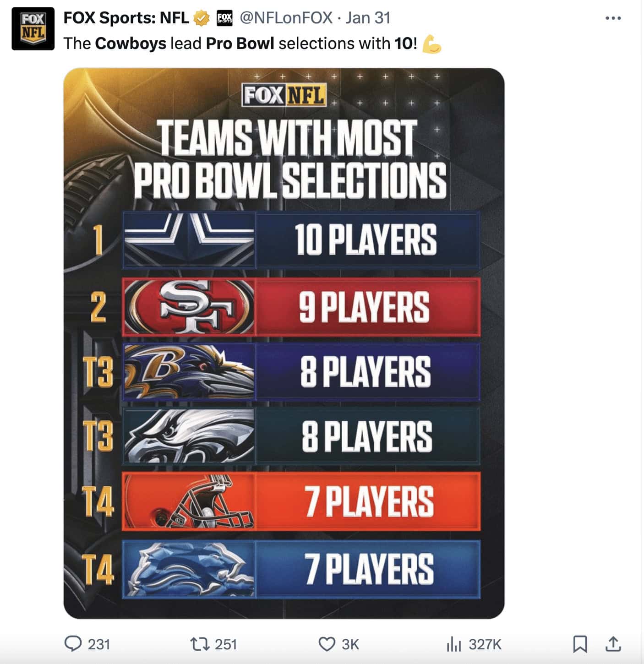644x664 pixels.
Task: Toggle like on the tweet with the heart
Action: (326, 644)
